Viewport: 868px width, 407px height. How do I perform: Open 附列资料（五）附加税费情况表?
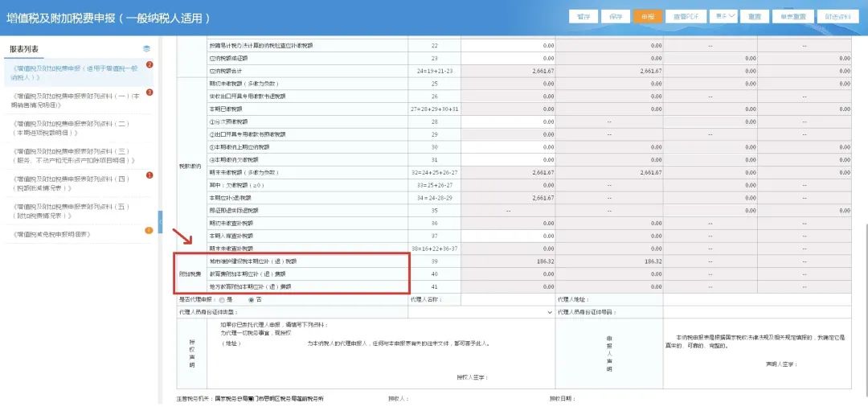(71, 211)
